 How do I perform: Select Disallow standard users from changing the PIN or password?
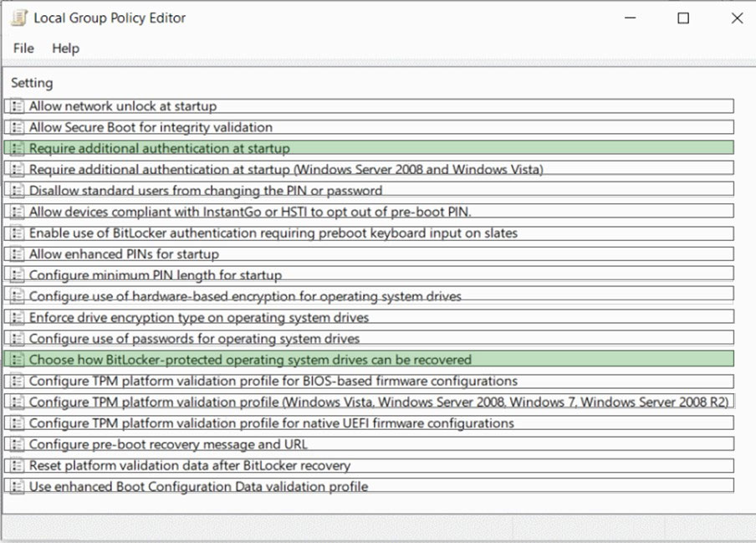tap(369, 190)
